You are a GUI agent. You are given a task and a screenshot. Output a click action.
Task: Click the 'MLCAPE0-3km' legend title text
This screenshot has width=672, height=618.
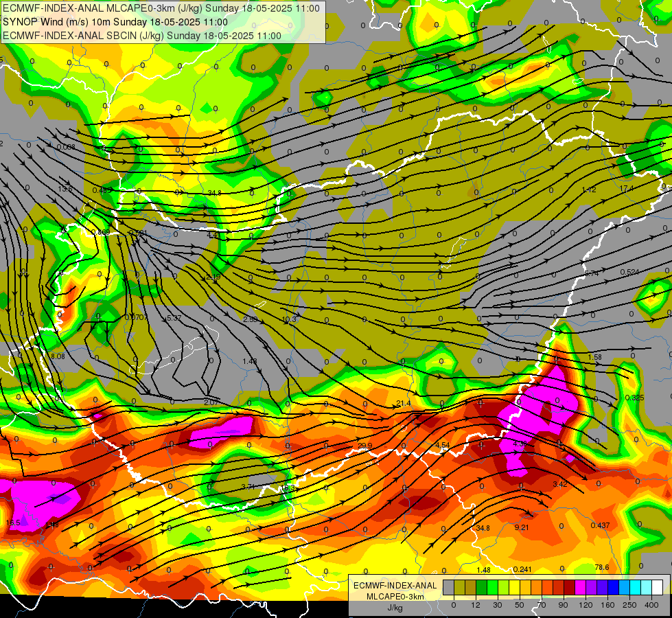click(395, 596)
